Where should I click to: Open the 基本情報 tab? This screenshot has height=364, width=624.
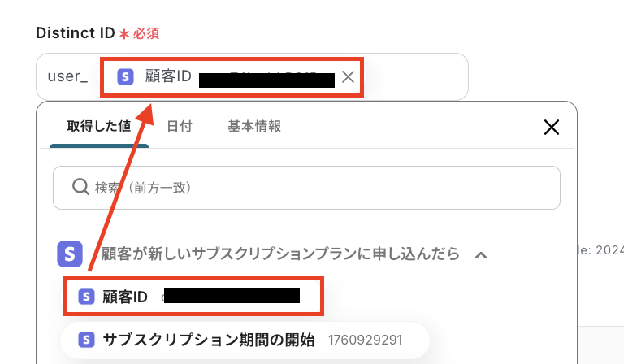pos(254,127)
